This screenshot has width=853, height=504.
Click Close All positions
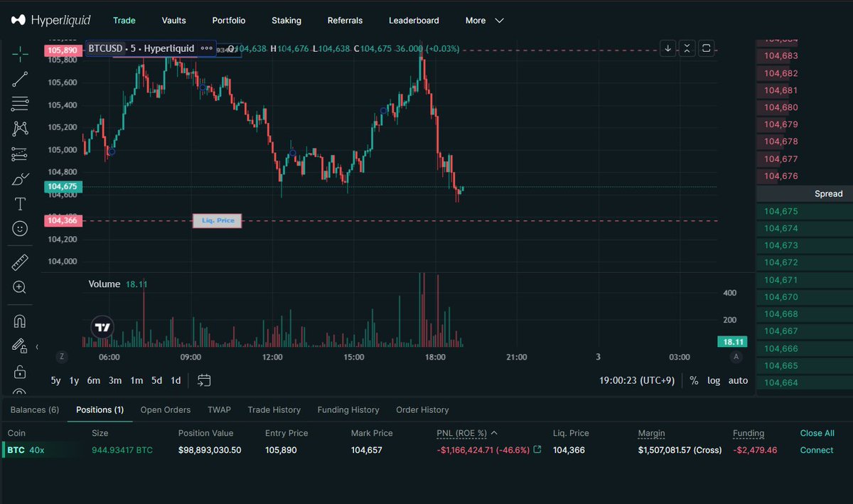coord(817,433)
